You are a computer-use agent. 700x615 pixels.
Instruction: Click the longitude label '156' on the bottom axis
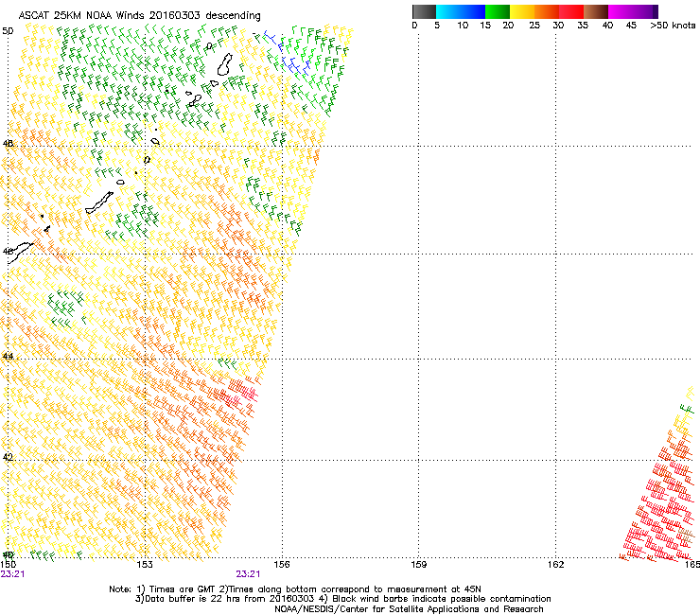(x=282, y=565)
